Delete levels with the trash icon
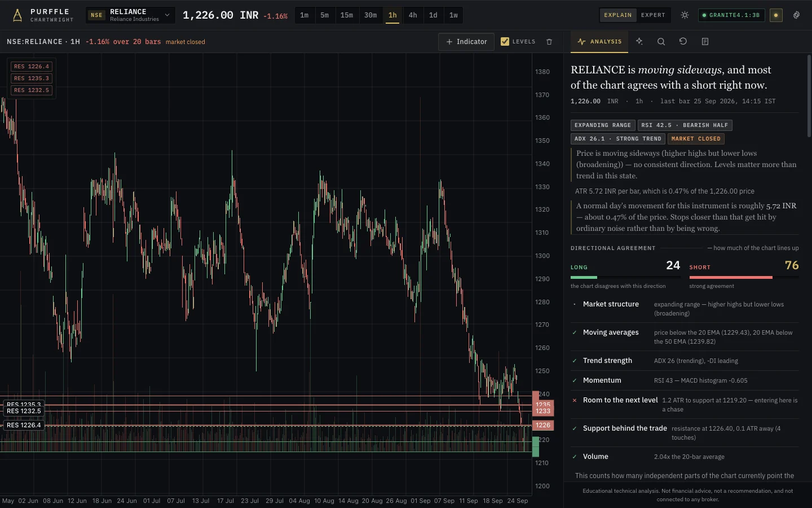The width and height of the screenshot is (812, 508). point(549,42)
